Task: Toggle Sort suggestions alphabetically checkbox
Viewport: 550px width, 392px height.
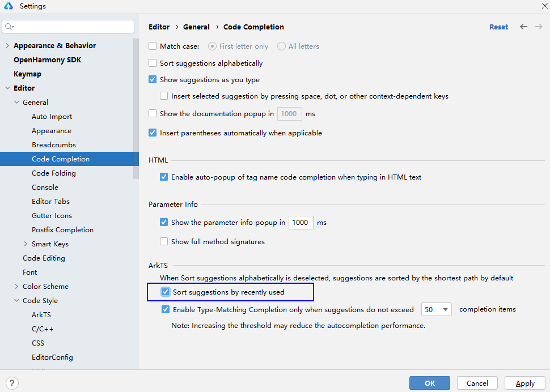Action: click(x=153, y=63)
